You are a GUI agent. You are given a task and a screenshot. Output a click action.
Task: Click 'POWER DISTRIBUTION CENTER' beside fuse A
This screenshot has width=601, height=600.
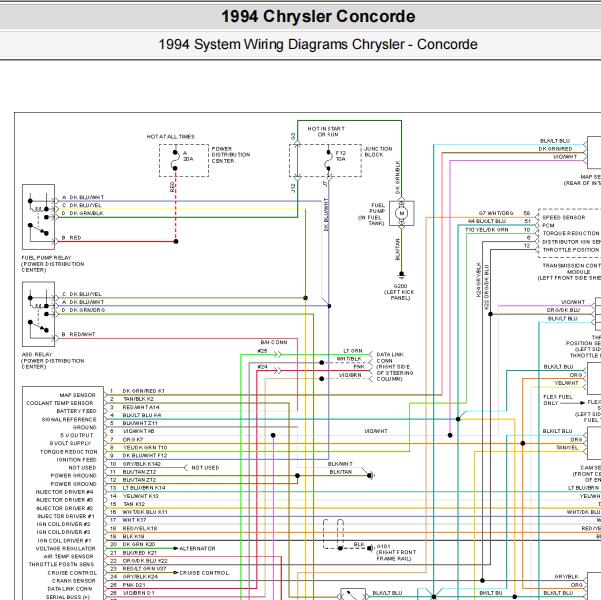pos(231,155)
